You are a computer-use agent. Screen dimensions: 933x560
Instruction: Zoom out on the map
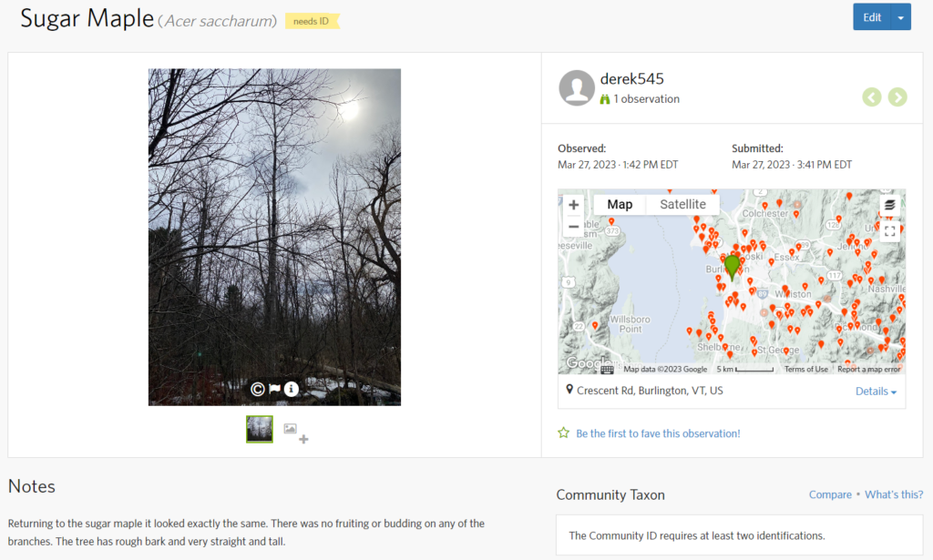573,227
